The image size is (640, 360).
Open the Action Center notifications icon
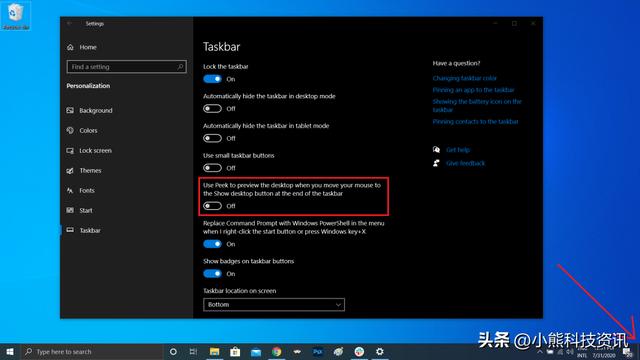click(x=627, y=352)
